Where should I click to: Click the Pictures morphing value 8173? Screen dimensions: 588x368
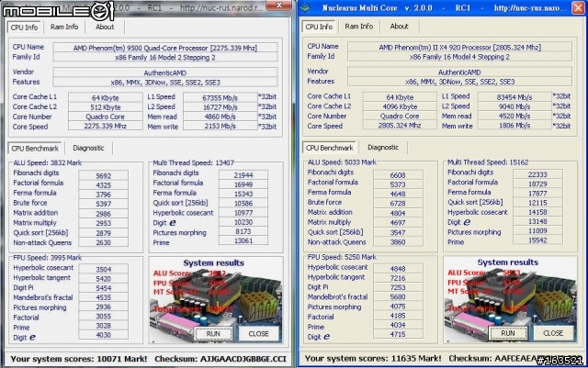tap(243, 231)
